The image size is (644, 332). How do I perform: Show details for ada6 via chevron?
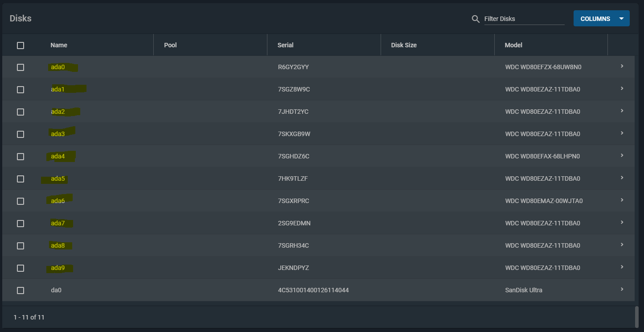[622, 200]
